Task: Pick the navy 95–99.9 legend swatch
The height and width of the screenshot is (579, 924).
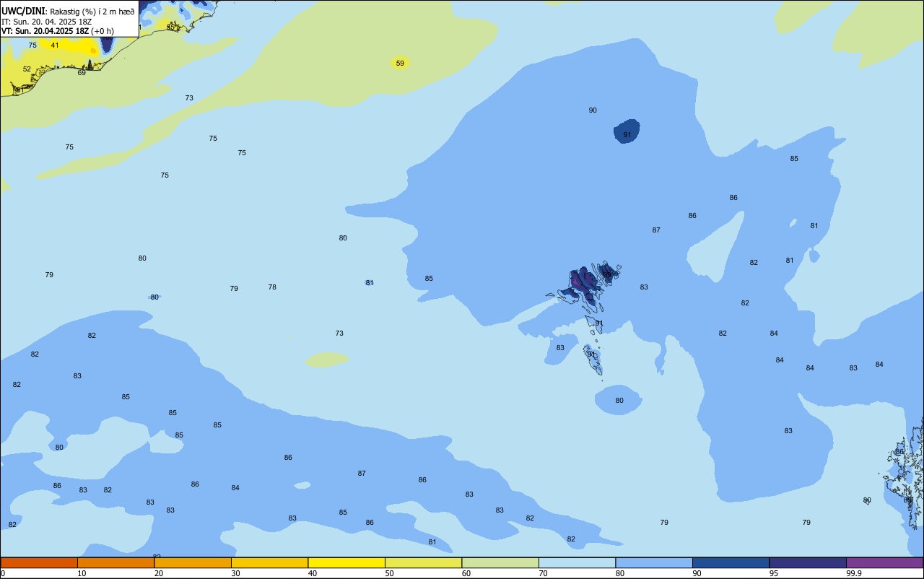Action: 808,562
